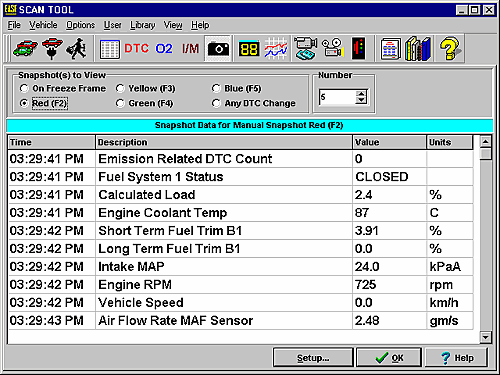Open the Help menu in menu bar

200,25
